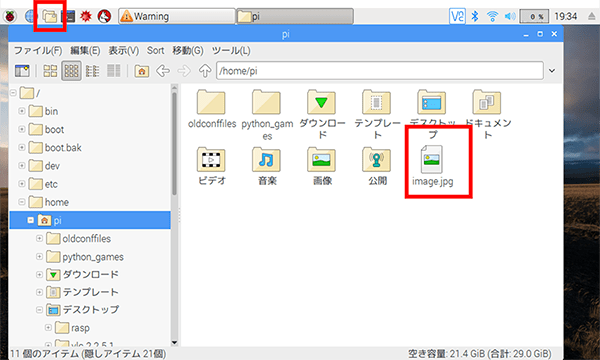Collapse デスクトップ in the tree
The width and height of the screenshot is (600, 360).
pyautogui.click(x=39, y=310)
